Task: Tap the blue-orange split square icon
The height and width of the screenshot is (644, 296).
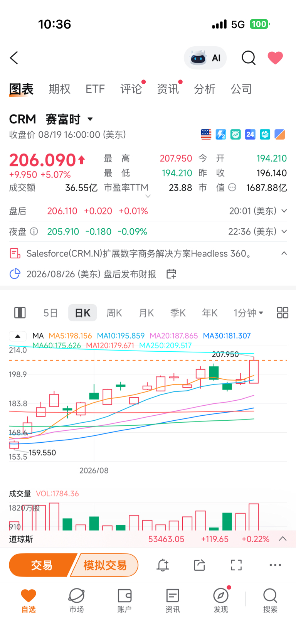Action: [x=280, y=134]
